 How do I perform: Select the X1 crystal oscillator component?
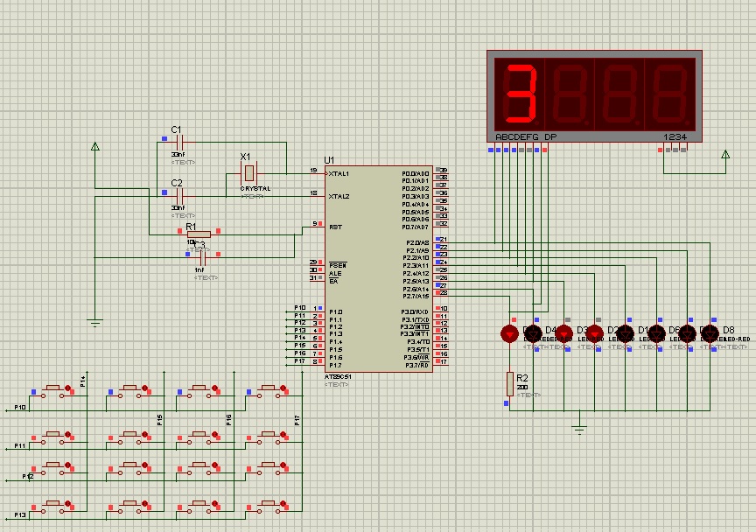[x=249, y=173]
